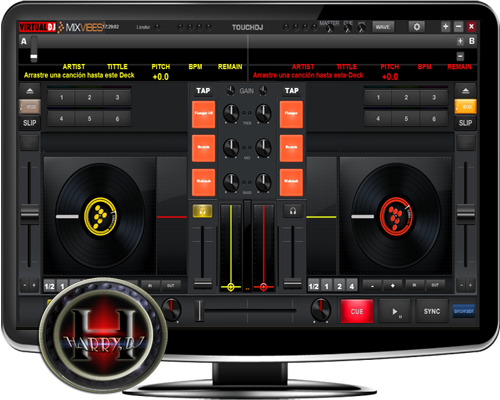Click the right deck gain knob
Image resolution: width=500 pixels, height=400 pixels.
(263, 90)
